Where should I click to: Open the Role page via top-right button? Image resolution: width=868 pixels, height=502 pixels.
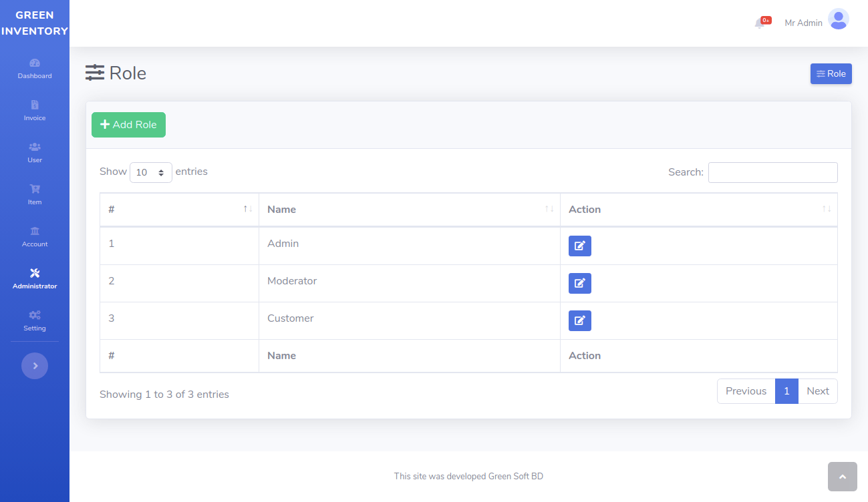(x=831, y=73)
